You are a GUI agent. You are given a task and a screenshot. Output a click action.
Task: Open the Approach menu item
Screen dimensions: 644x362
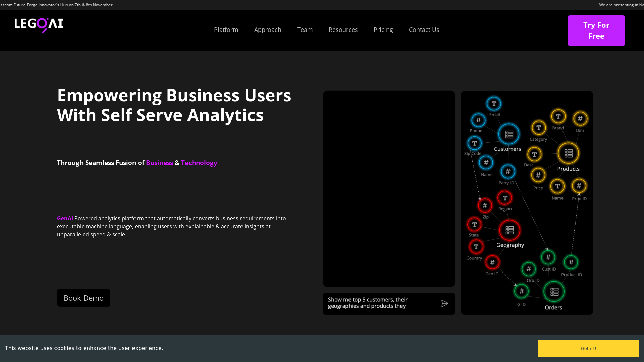click(268, 30)
